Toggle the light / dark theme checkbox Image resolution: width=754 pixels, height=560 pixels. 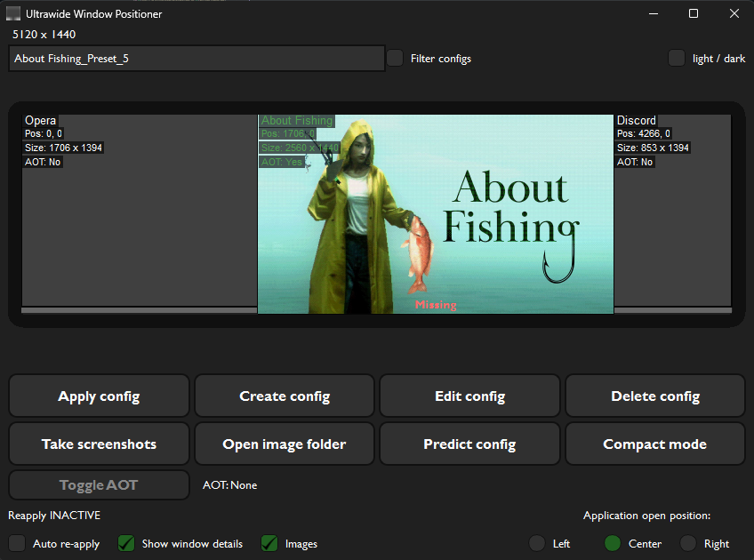[676, 58]
